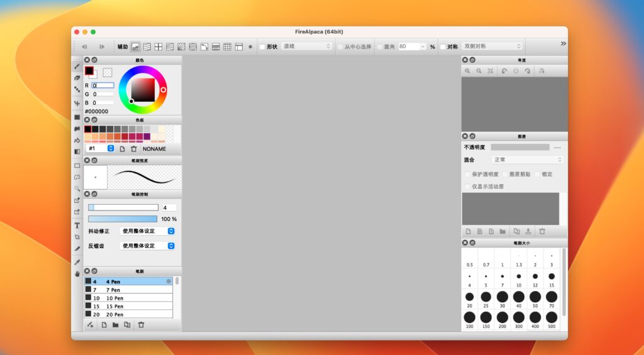The image size is (644, 355).
Task: Delete brush using trash icon
Action: click(x=141, y=325)
